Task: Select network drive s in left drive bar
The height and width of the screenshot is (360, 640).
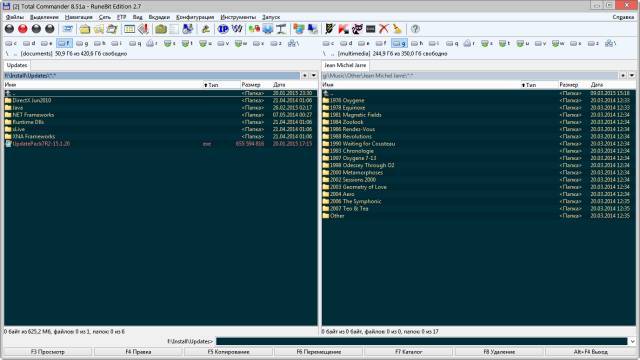Action: (169, 43)
